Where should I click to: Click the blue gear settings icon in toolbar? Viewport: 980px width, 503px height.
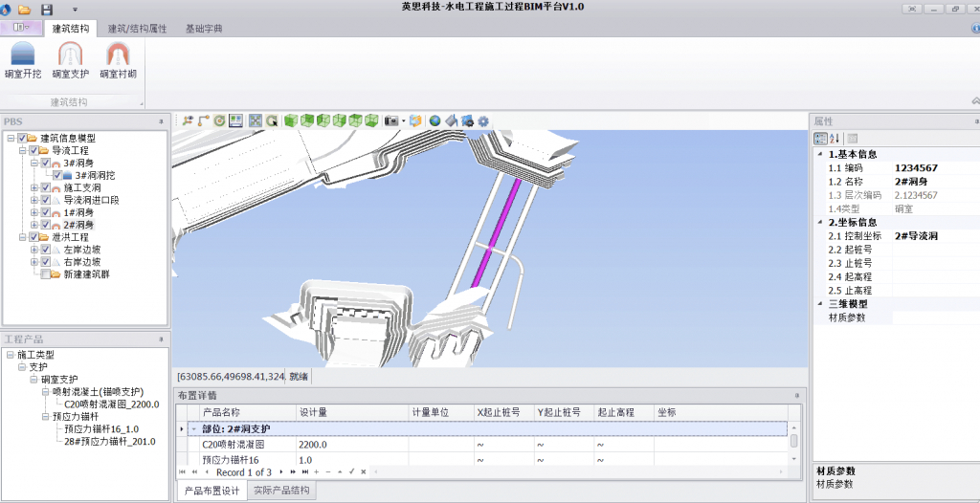point(483,121)
